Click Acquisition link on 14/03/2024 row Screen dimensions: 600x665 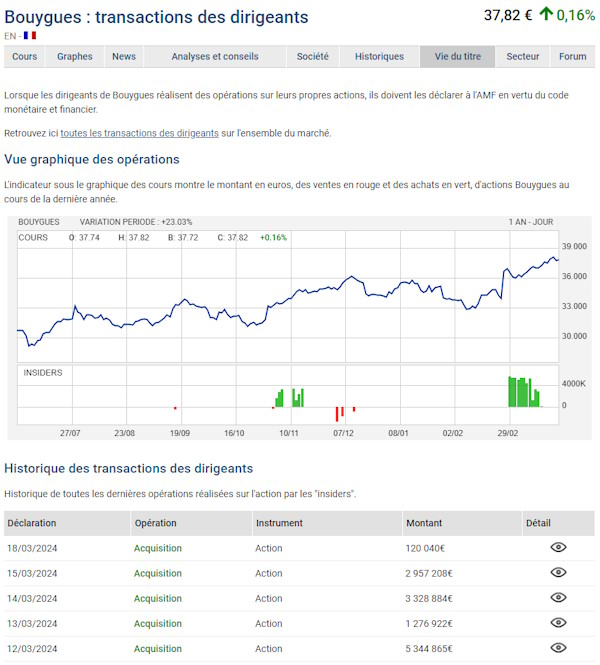pyautogui.click(x=158, y=598)
